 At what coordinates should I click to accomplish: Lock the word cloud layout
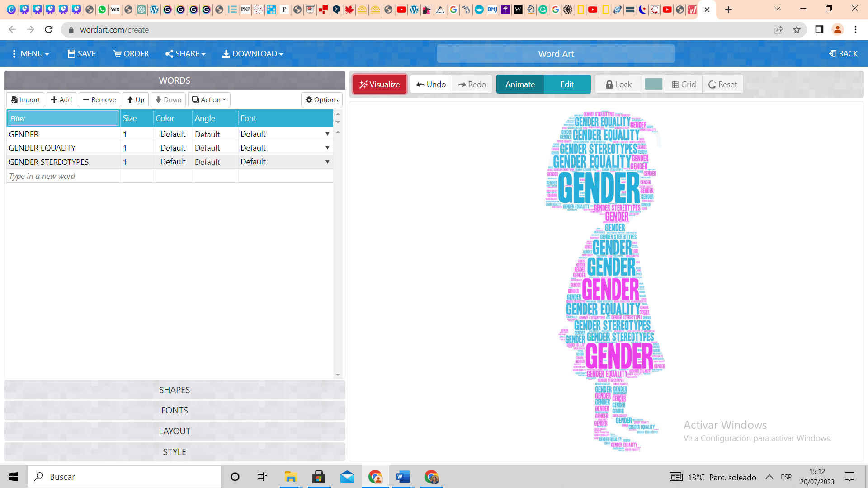pyautogui.click(x=618, y=84)
